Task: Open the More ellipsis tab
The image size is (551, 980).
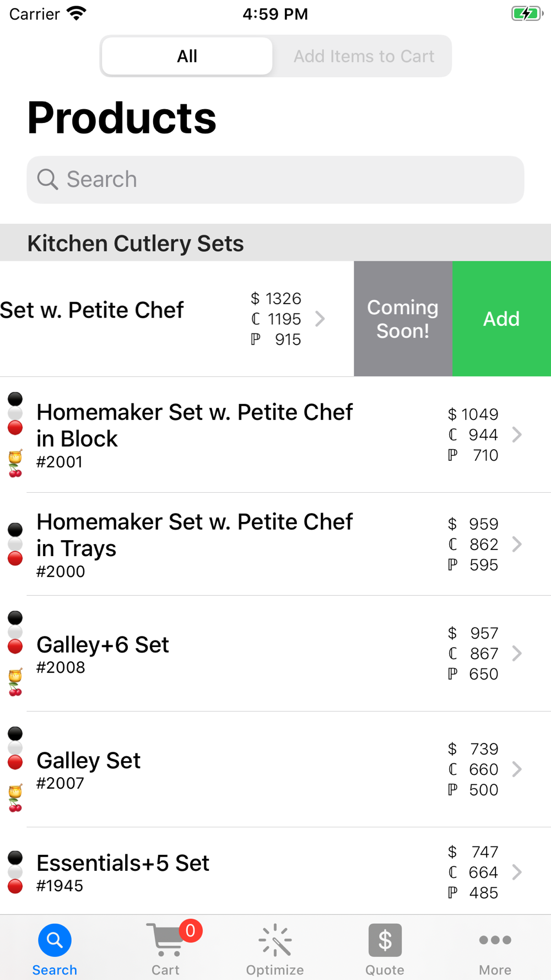Action: tap(495, 940)
